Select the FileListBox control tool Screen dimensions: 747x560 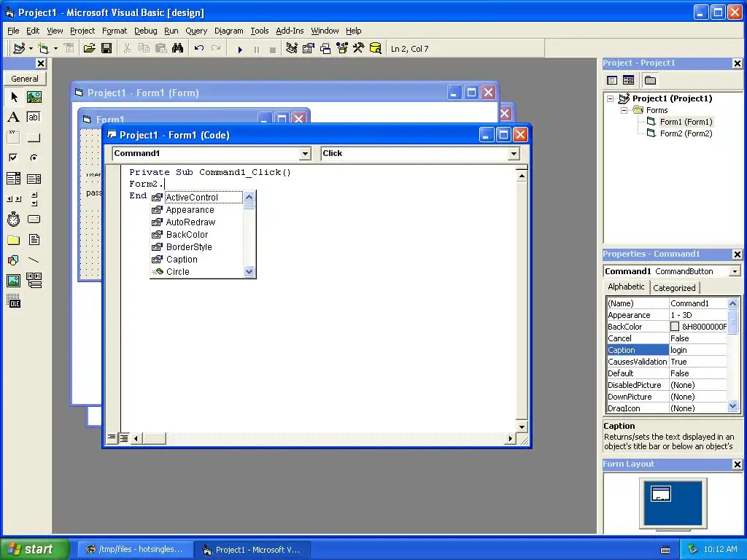(34, 239)
